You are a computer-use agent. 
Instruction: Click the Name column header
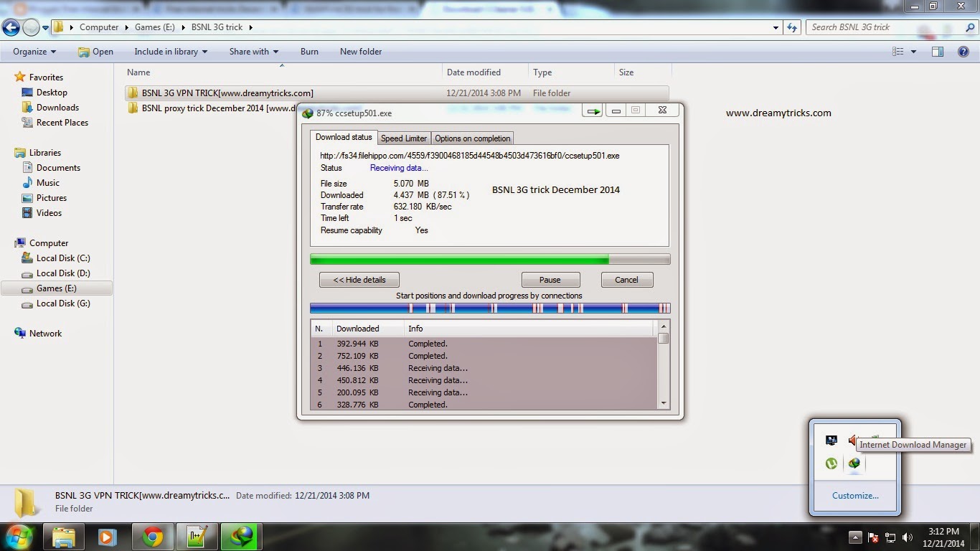click(284, 72)
